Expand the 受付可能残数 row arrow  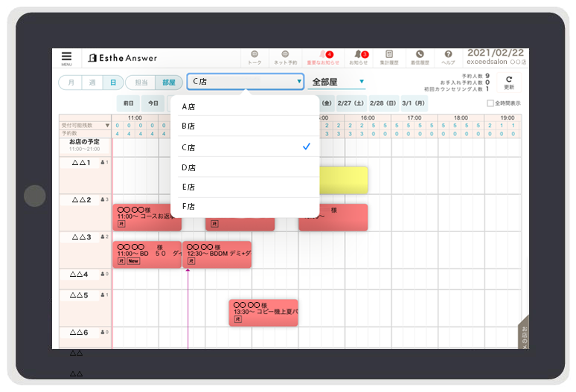[x=108, y=126]
